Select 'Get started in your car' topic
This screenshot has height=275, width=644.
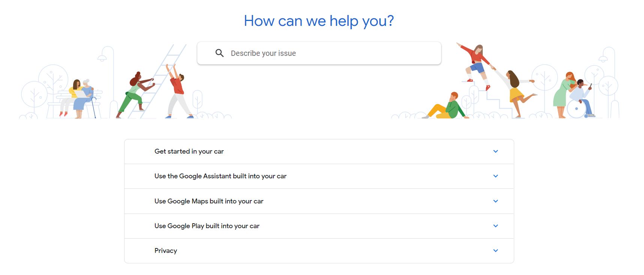pyautogui.click(x=189, y=151)
